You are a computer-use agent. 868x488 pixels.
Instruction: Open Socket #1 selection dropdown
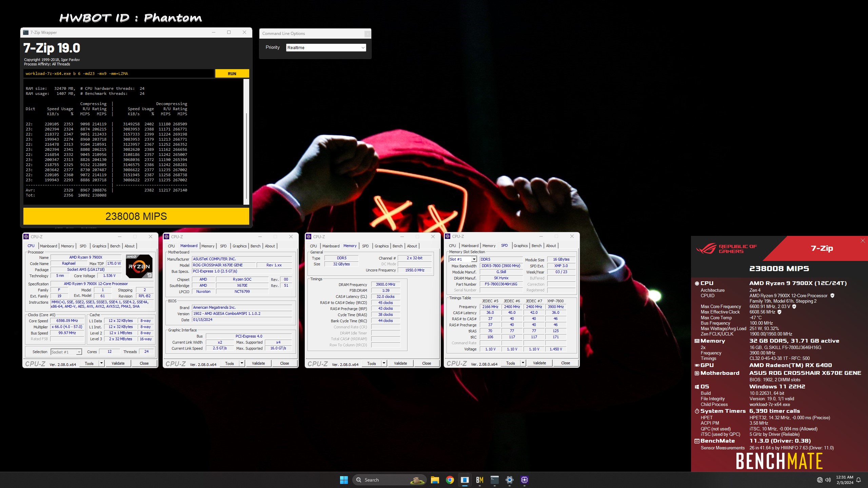pos(66,352)
